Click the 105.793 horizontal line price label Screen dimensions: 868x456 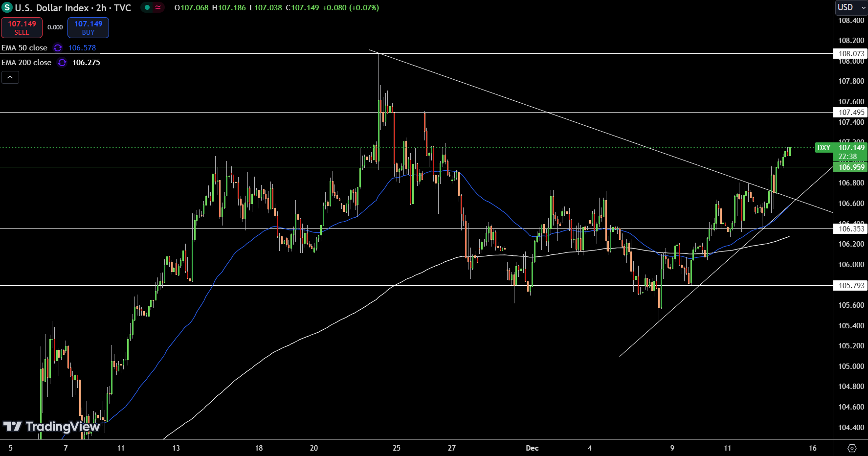click(x=850, y=286)
